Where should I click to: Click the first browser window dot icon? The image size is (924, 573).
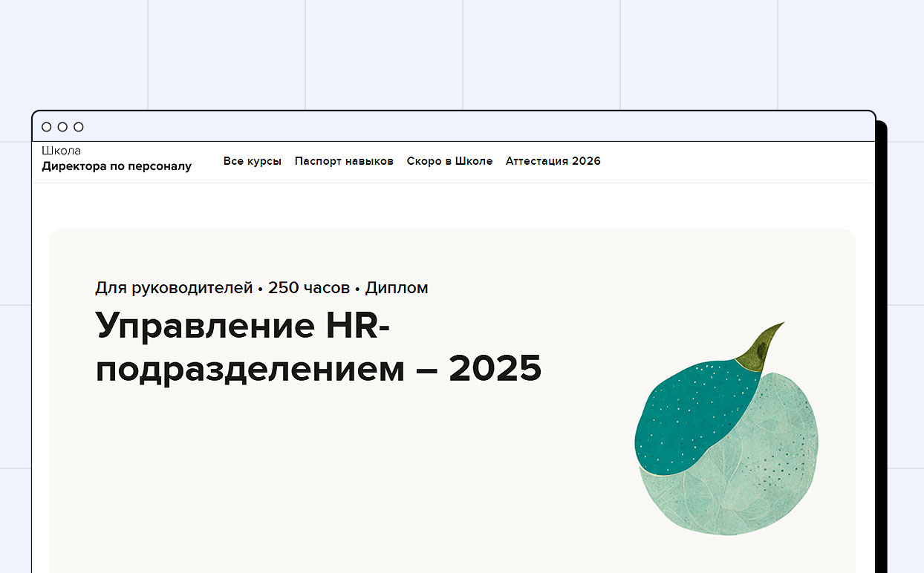(48, 126)
